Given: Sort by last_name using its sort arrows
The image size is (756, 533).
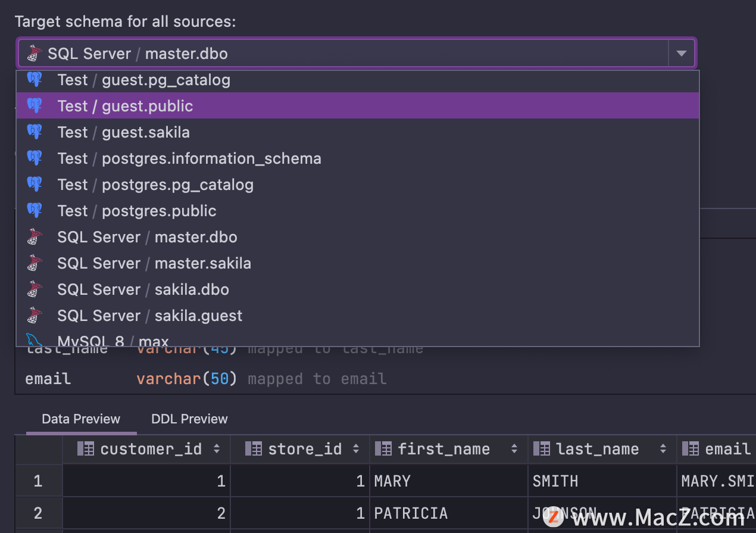Looking at the screenshot, I should (x=663, y=449).
